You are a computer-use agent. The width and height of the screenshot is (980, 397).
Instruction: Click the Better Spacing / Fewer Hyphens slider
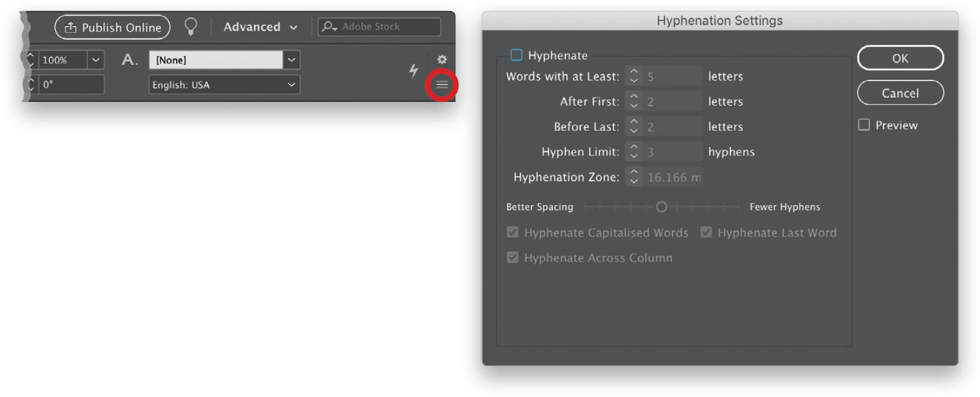(661, 207)
